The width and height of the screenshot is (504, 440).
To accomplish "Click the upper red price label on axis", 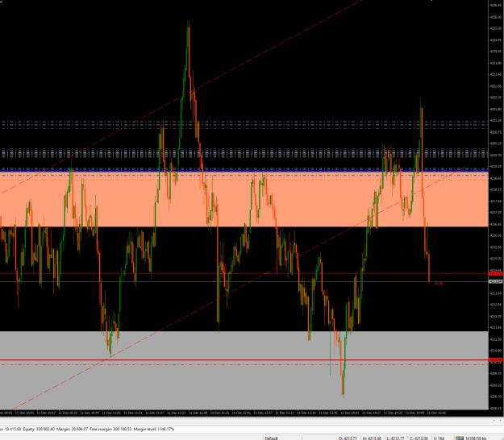I will [x=495, y=274].
